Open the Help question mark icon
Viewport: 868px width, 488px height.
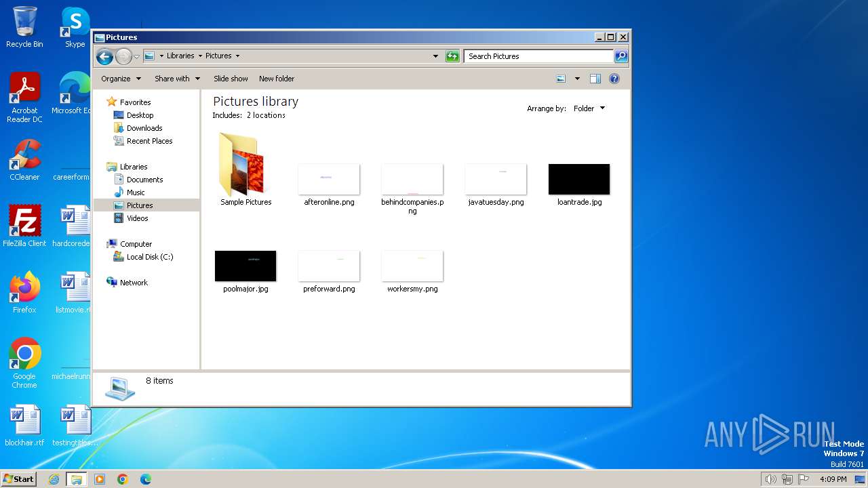click(x=614, y=79)
